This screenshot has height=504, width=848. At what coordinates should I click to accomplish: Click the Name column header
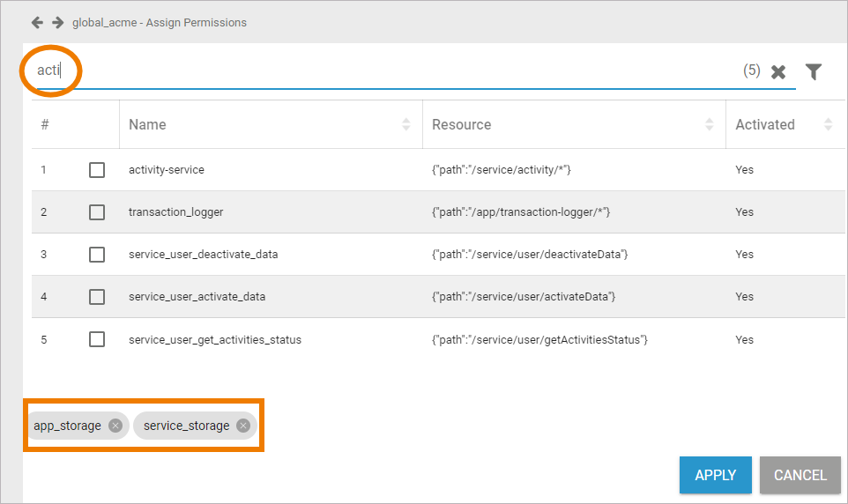148,124
